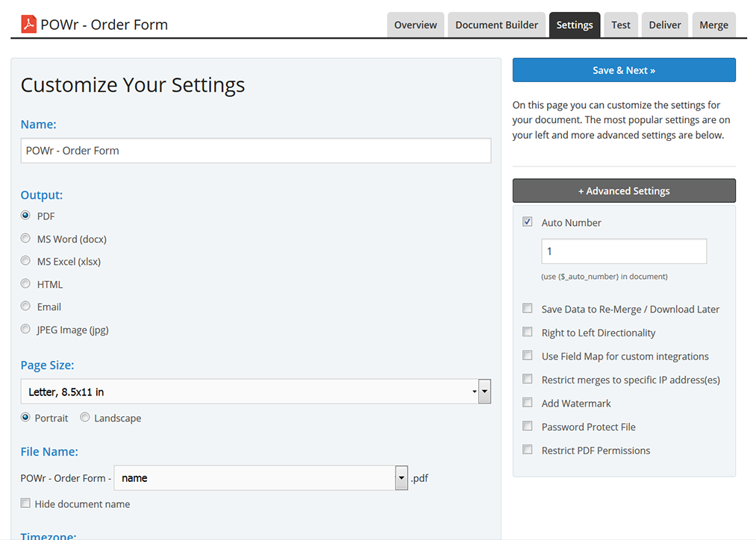Click the PDF logo icon beside the title
This screenshot has width=756, height=540.
pos(28,25)
